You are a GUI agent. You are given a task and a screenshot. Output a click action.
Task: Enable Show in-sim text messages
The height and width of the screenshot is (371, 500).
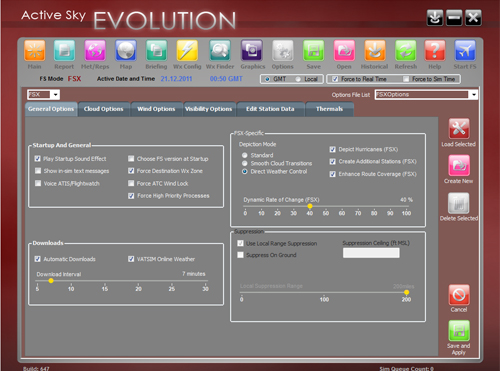(38, 171)
